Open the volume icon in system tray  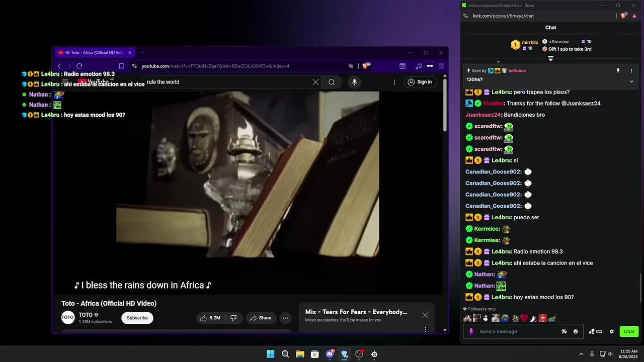[x=610, y=354]
